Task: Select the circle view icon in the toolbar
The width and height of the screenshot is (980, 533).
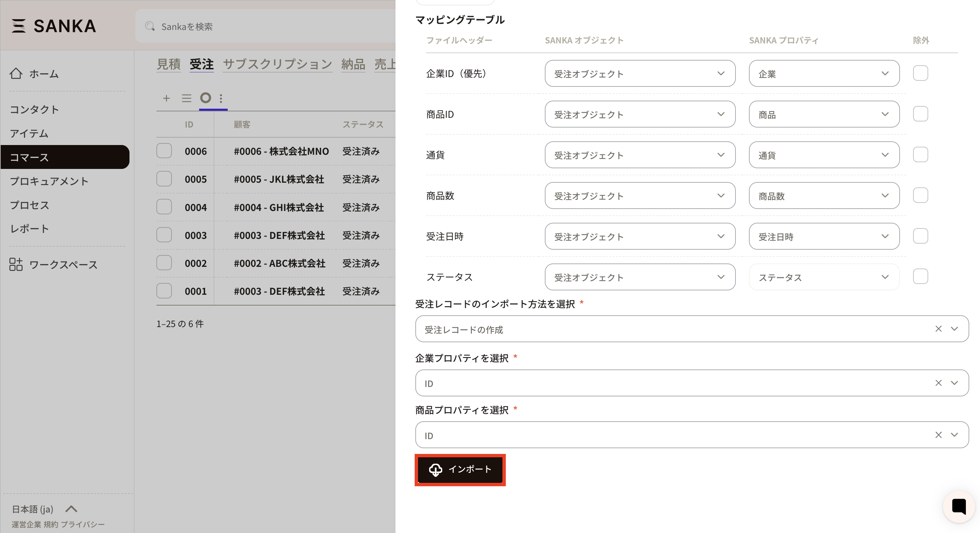Action: (x=205, y=98)
